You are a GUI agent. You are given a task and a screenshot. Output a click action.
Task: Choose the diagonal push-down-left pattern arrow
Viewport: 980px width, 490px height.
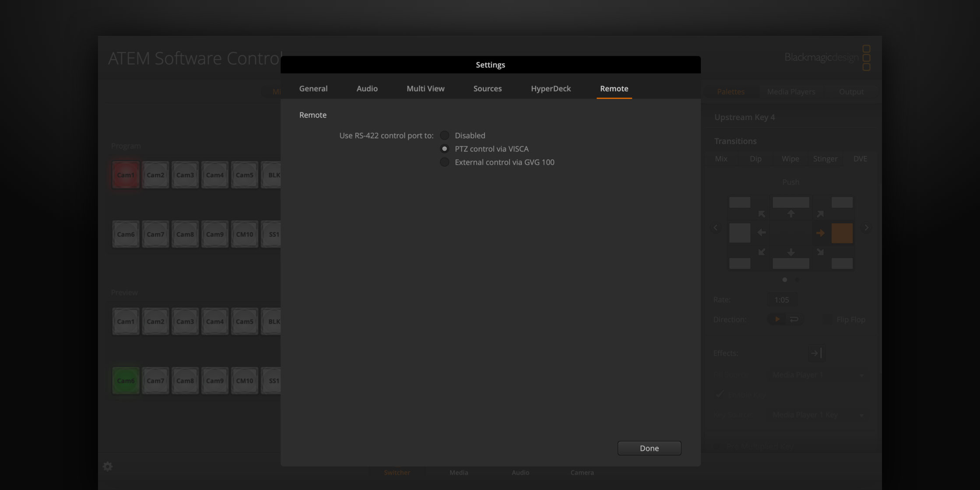point(762,252)
